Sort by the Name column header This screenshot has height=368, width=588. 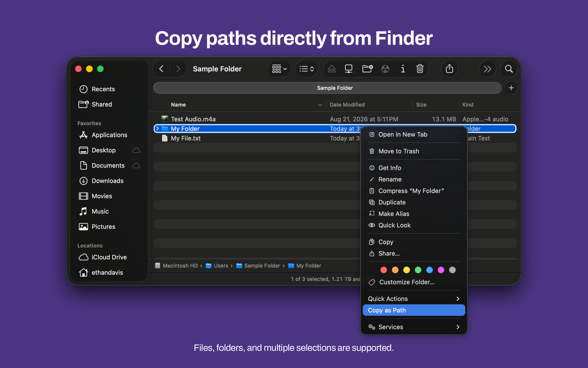pyautogui.click(x=178, y=105)
